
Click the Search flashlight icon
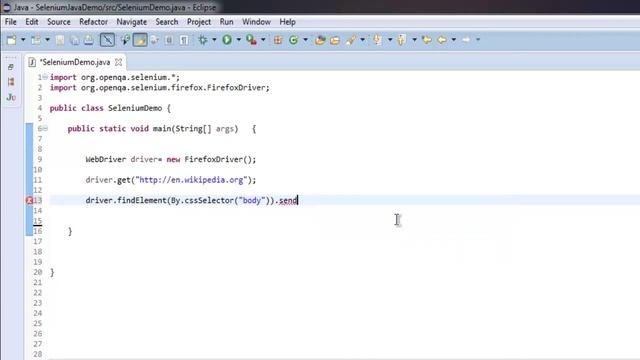(351, 40)
